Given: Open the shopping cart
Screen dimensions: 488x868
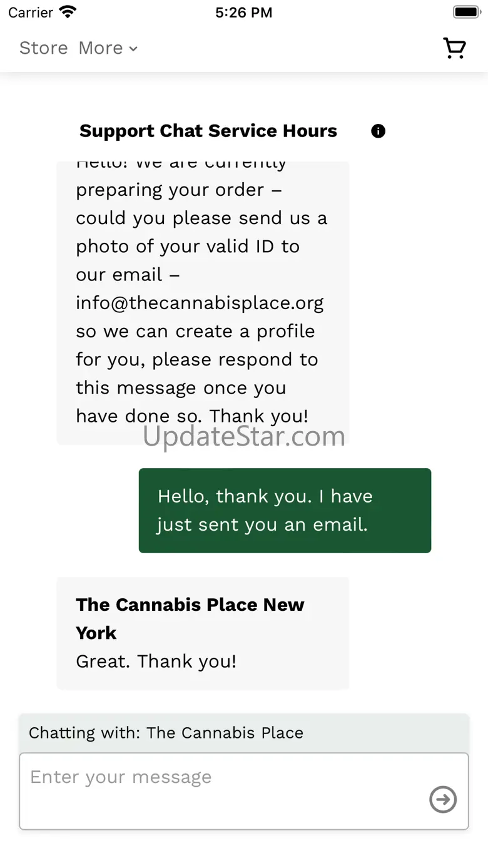Looking at the screenshot, I should (455, 48).
